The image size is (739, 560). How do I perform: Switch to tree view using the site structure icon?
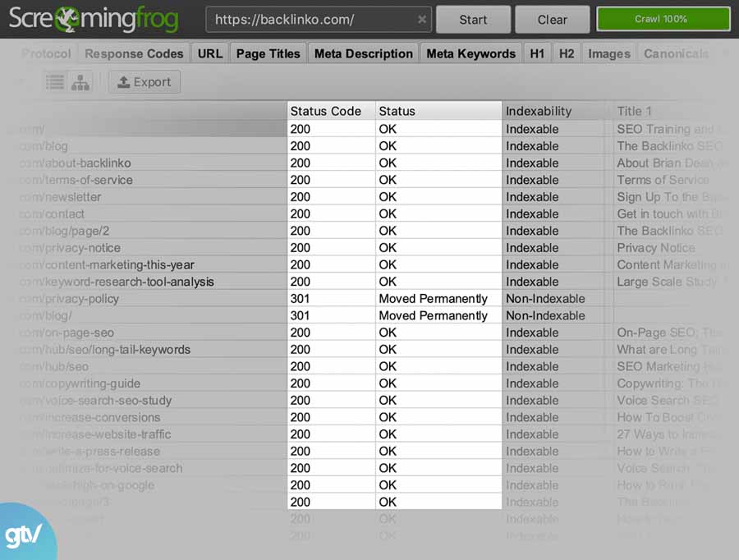click(x=80, y=81)
